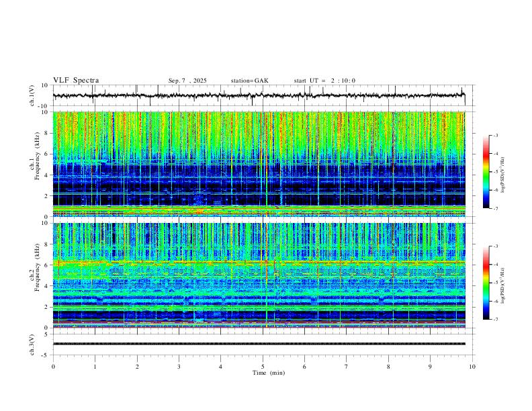
Task: Click the ch.1 color scale bar
Action: point(486,172)
